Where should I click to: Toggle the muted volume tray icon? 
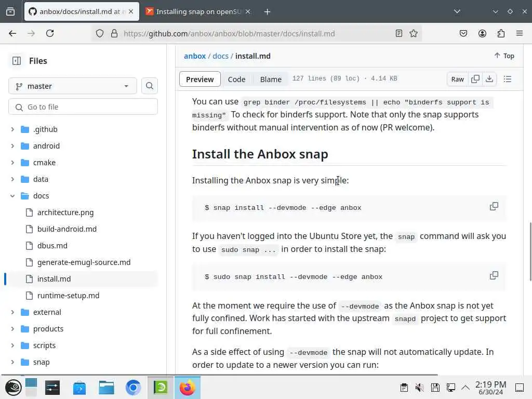coord(420,388)
